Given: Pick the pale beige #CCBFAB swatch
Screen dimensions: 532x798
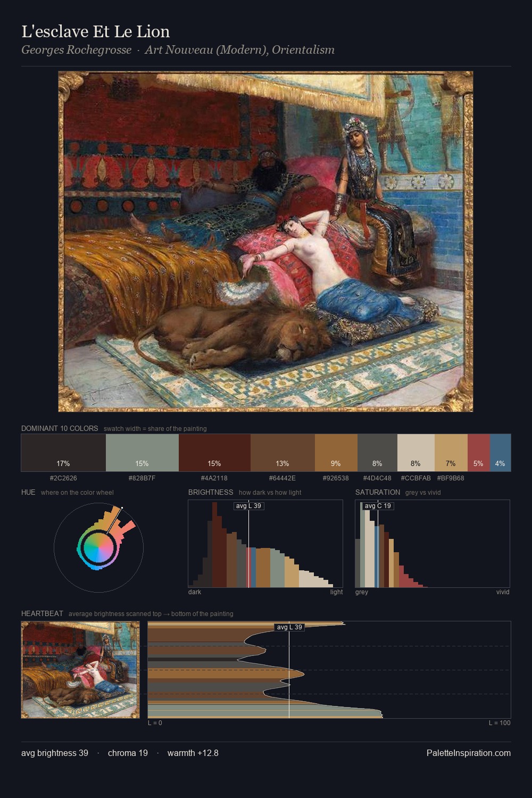Looking at the screenshot, I should [416, 453].
